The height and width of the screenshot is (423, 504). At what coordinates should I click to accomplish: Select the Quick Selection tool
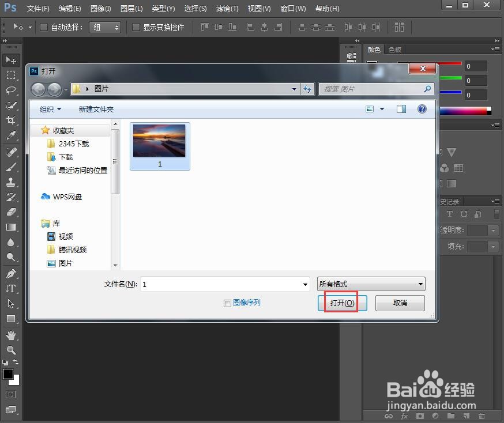(x=11, y=105)
